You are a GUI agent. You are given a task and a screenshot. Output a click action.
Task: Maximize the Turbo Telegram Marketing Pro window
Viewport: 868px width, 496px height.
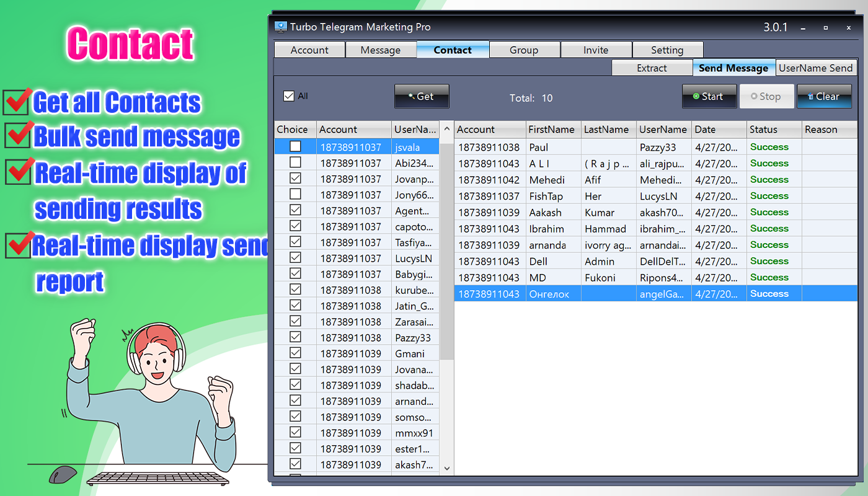tap(826, 28)
